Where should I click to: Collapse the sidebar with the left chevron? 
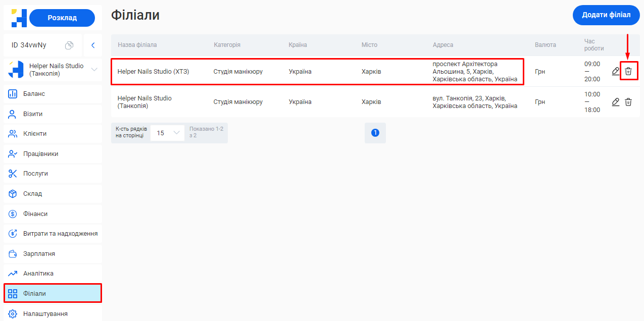[x=93, y=45]
